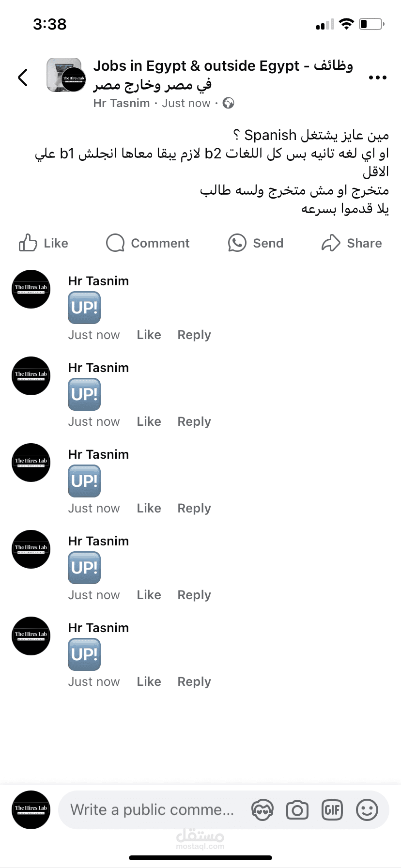Open Hr Tasnim author link under title

tap(122, 103)
